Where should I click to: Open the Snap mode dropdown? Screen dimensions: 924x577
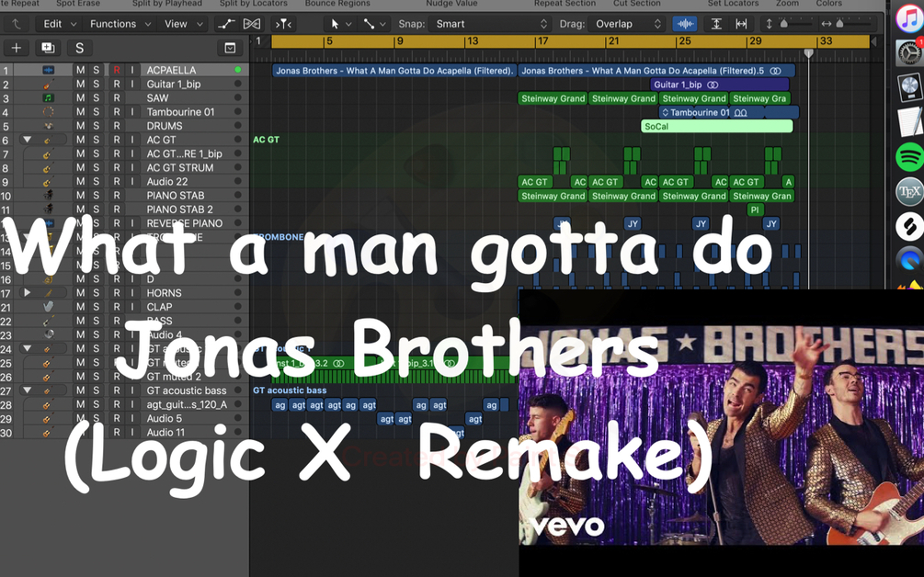coord(491,24)
